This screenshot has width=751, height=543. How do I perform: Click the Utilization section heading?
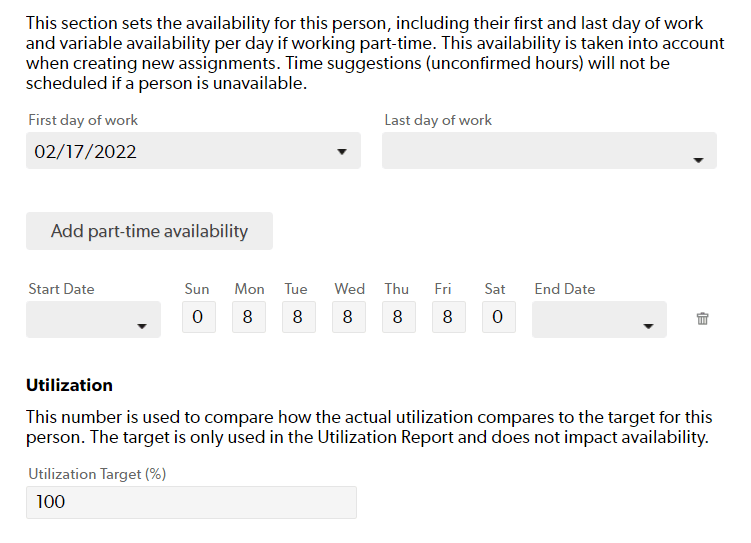pos(69,385)
